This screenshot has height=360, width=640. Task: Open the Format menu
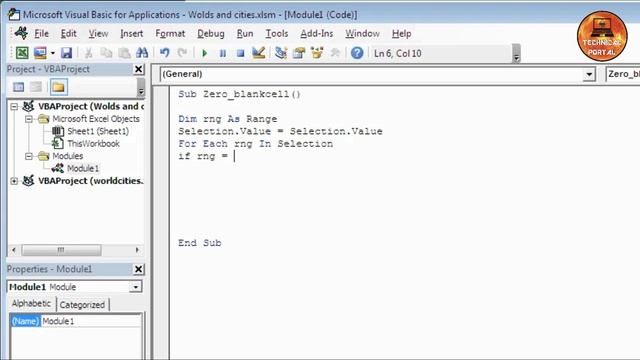[x=170, y=33]
